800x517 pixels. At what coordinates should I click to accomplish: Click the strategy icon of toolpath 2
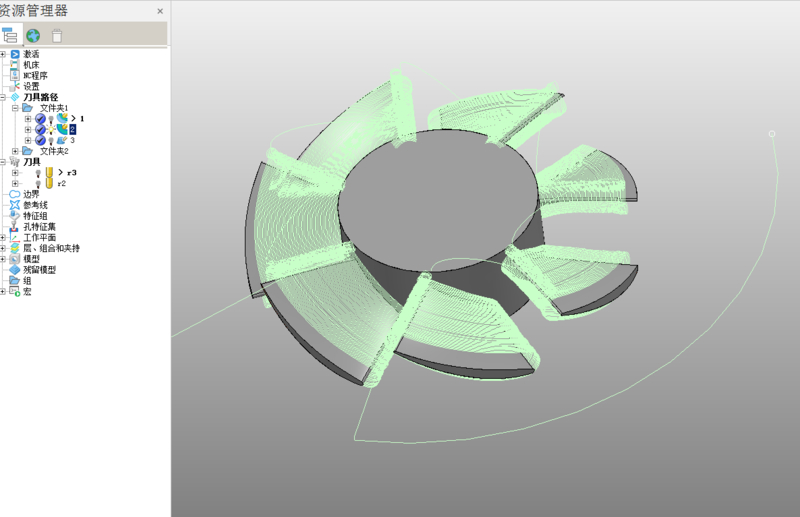click(62, 129)
